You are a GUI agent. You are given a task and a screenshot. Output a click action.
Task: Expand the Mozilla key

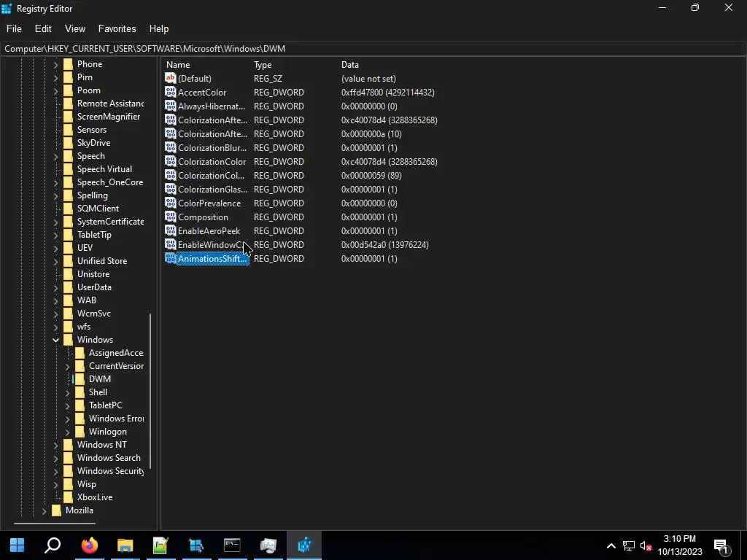point(44,510)
